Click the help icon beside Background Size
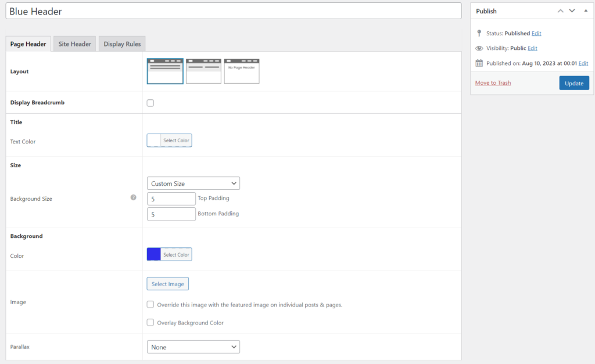Screen dimensions: 595x364 coord(134,197)
